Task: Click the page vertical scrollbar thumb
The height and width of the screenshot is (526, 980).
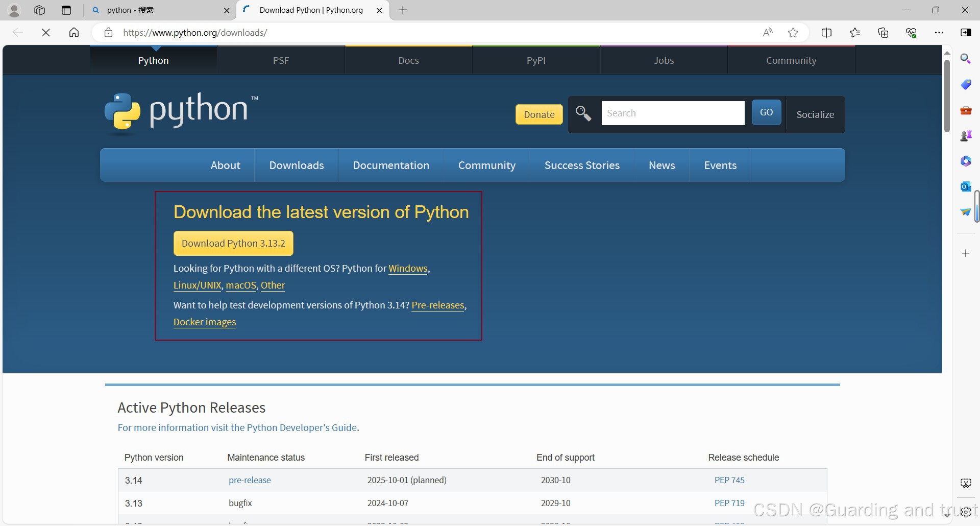Action: (947, 96)
